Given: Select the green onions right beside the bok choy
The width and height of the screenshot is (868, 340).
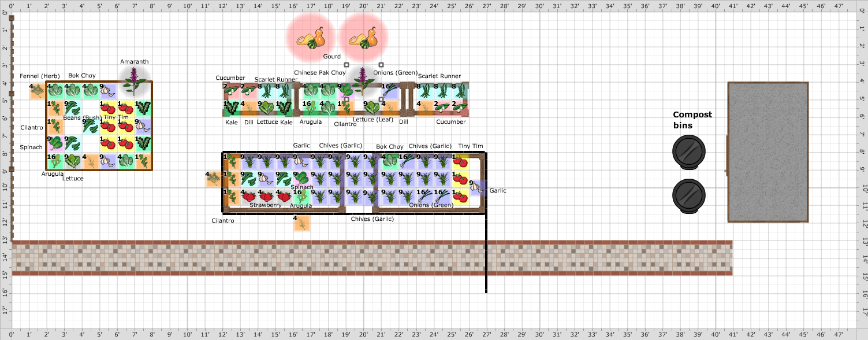Looking at the screenshot, I should click(x=408, y=161).
